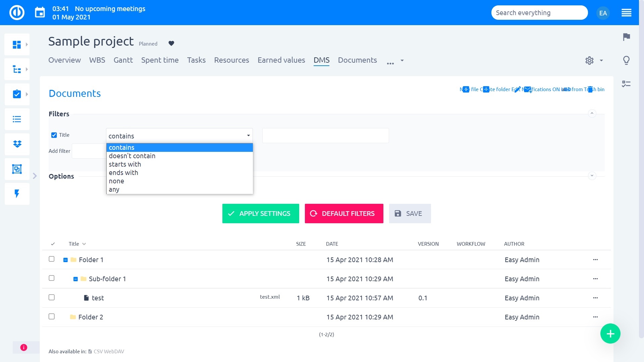Click the project tree icon in sidebar
The image size is (644, 362).
17,69
